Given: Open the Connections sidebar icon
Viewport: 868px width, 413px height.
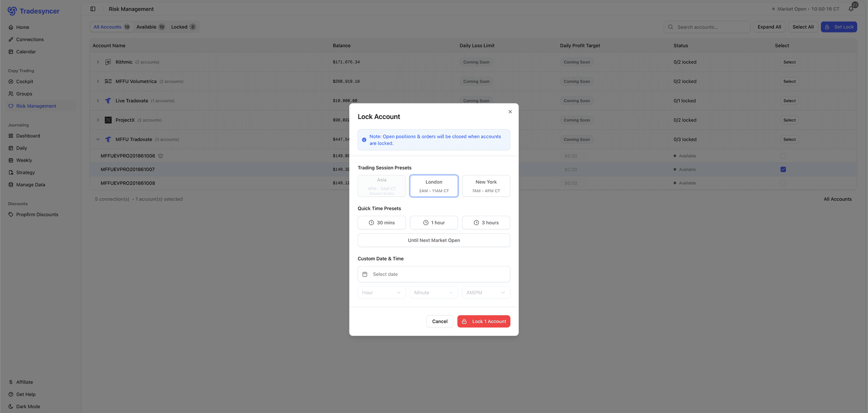Looking at the screenshot, I should click(x=11, y=39).
